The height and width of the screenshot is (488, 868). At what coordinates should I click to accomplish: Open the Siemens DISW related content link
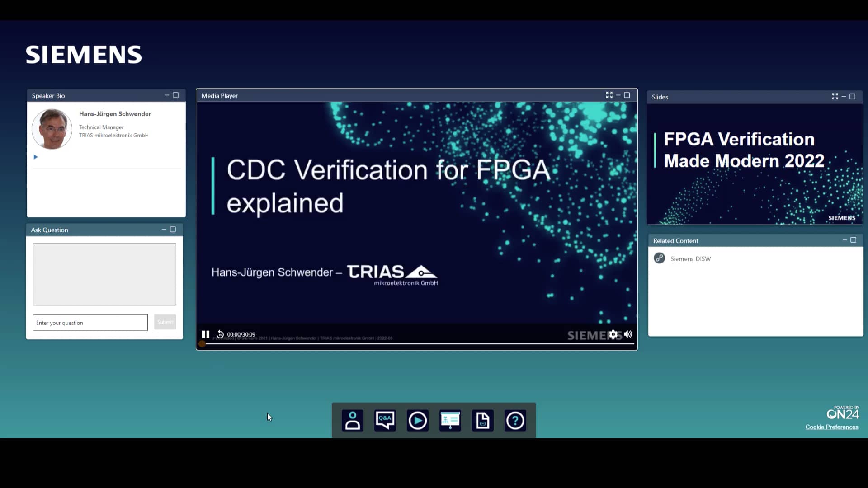click(x=690, y=258)
